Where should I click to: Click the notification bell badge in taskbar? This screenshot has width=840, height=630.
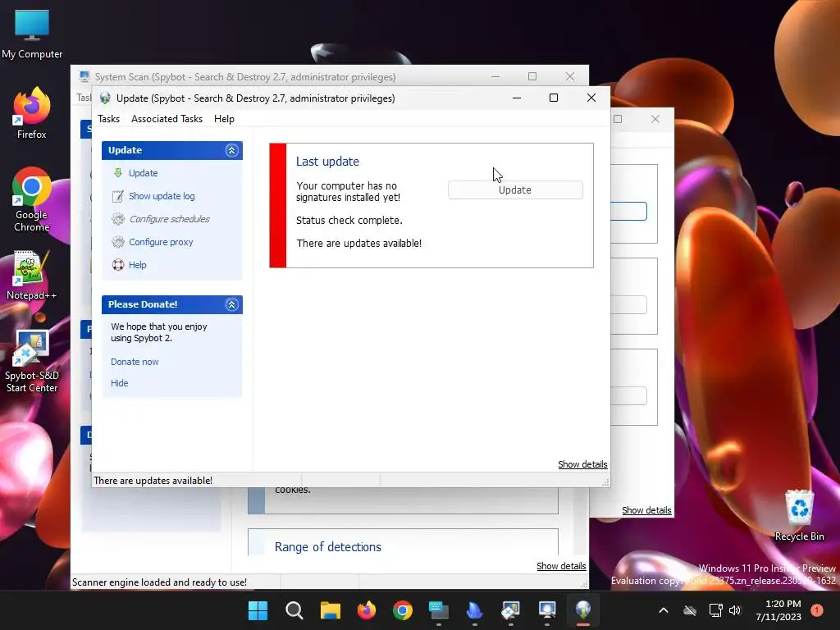pyautogui.click(x=817, y=610)
